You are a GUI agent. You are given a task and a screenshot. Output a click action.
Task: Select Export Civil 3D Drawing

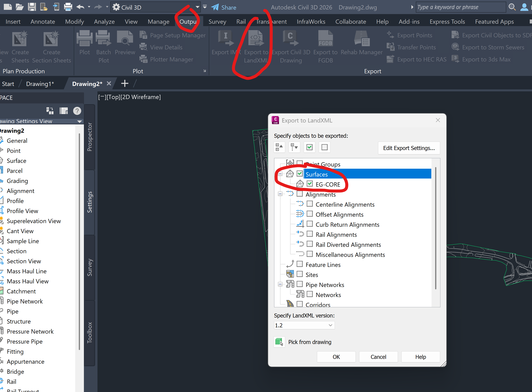[290, 46]
